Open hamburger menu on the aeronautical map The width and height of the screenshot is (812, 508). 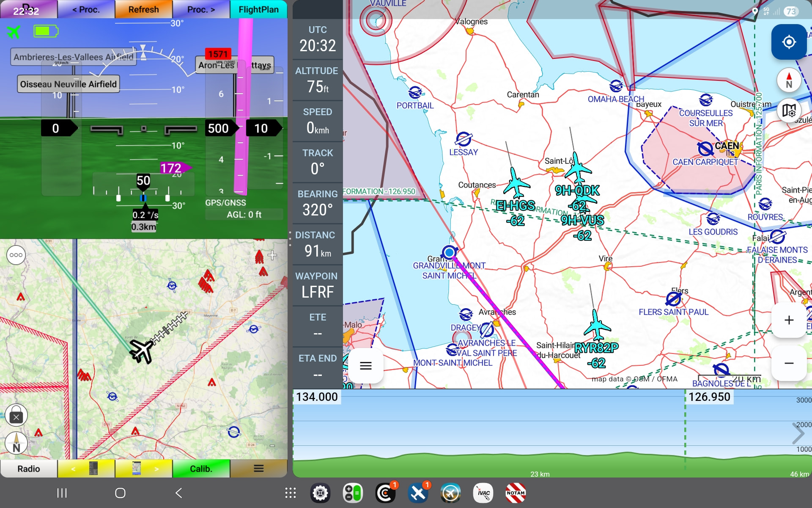tap(365, 366)
